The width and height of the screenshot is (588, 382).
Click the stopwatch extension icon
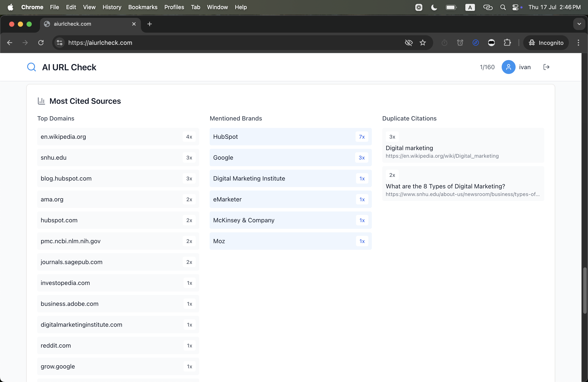tap(444, 42)
